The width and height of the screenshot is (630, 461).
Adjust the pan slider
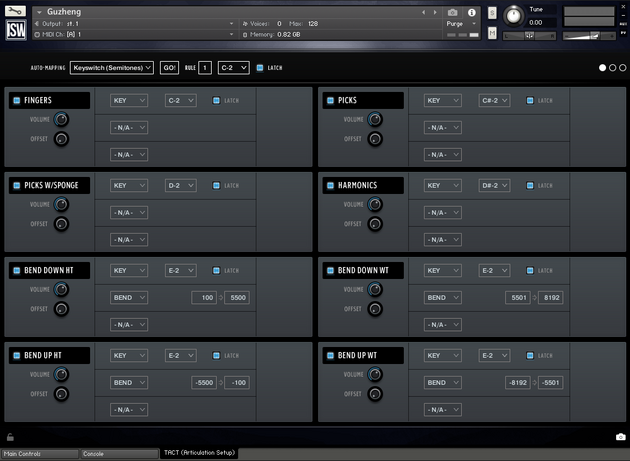coord(530,36)
